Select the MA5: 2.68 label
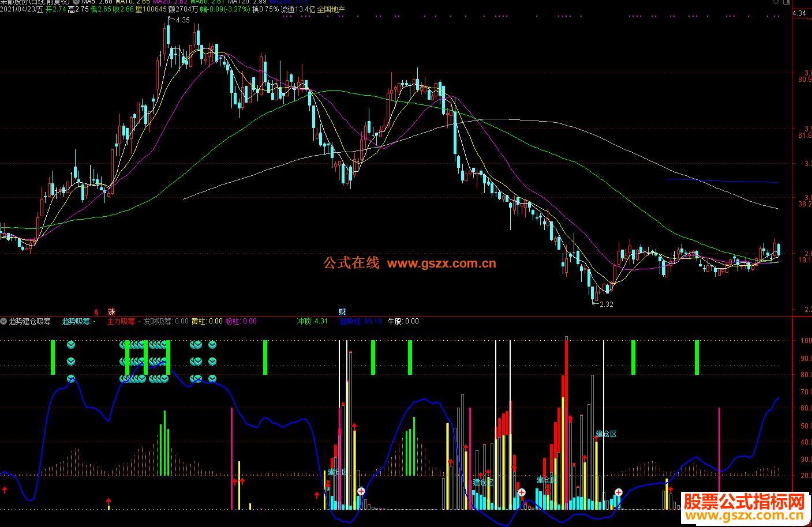Viewport: 812px width, 527px height. 97,2
